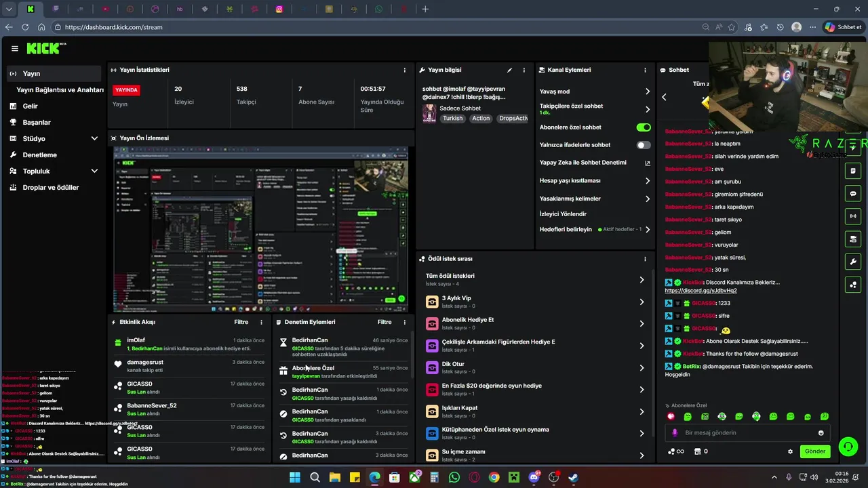This screenshot has width=868, height=488.
Task: Click the chat bubble icon in the chat sidebar
Action: pos(853,193)
